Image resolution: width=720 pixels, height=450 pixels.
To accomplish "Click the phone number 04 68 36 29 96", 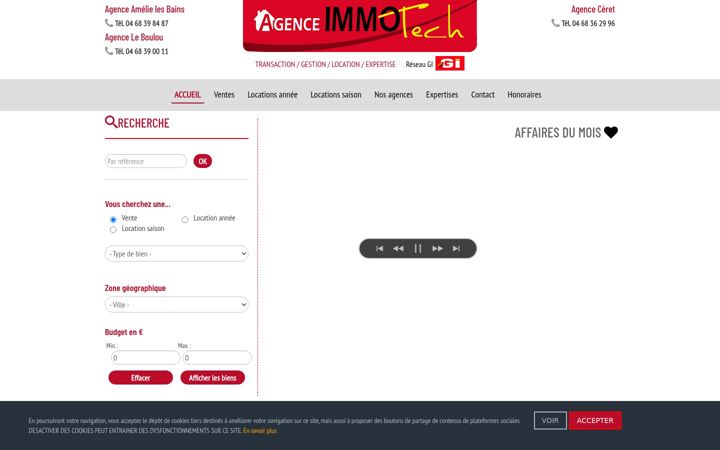I will (x=593, y=23).
